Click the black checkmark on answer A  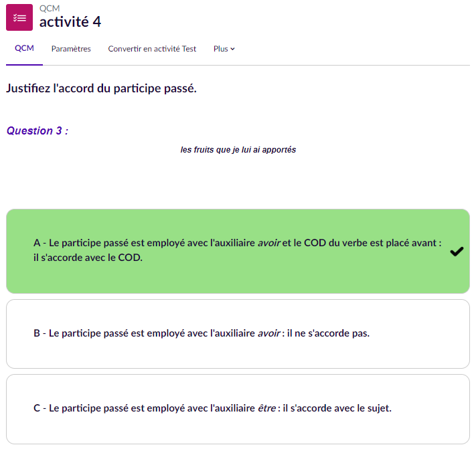(457, 252)
